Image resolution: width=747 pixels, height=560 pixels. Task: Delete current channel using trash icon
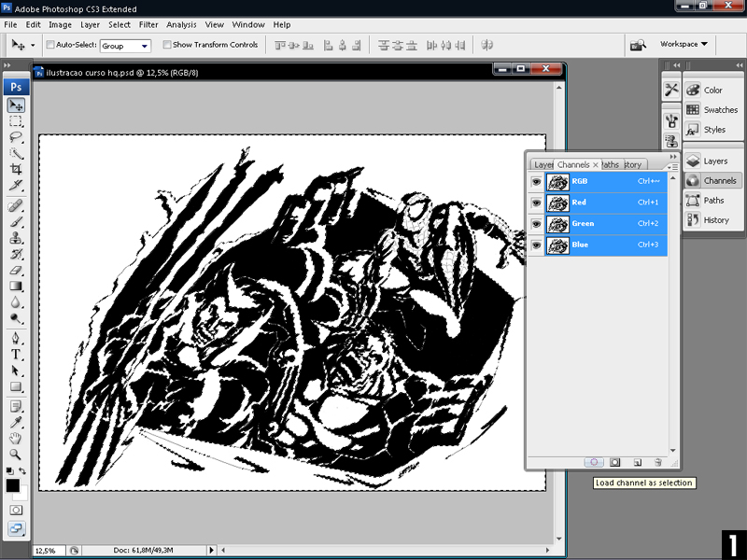coord(657,462)
